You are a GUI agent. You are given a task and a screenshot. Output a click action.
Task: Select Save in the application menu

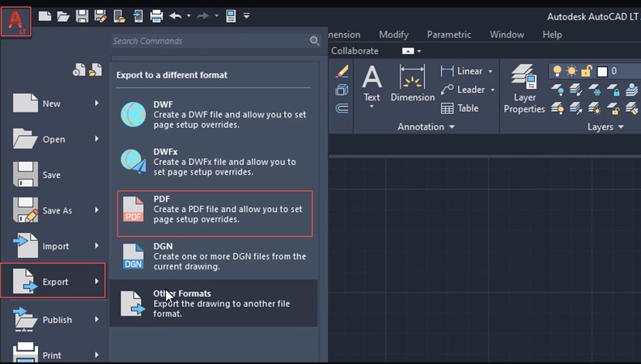coord(53,175)
